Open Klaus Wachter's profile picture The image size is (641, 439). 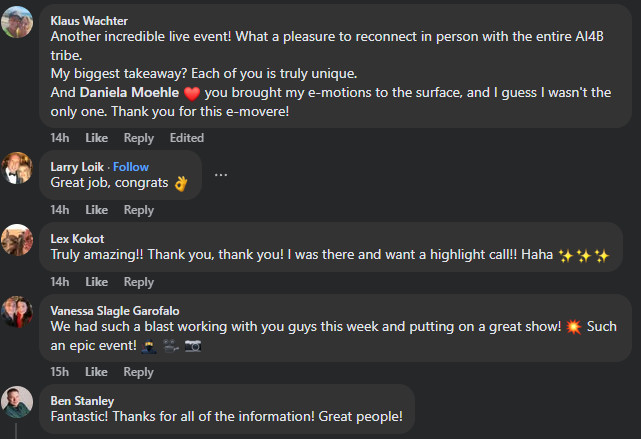tap(17, 21)
